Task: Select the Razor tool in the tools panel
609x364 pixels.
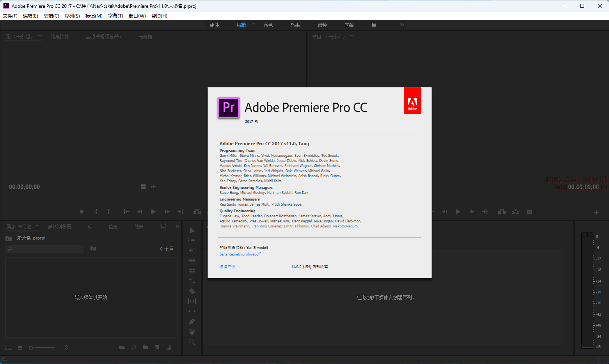Action: pyautogui.click(x=192, y=291)
